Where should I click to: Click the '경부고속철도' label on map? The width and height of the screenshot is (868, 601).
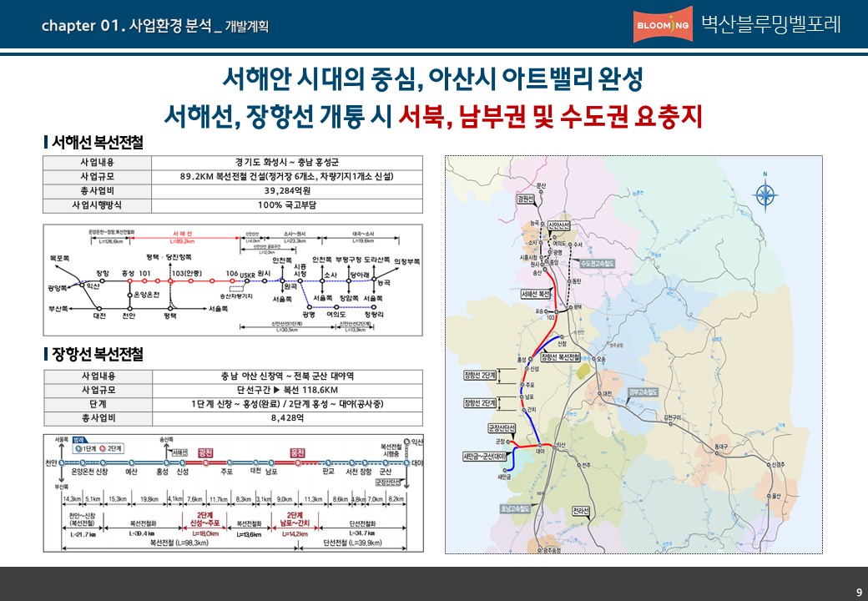[643, 391]
